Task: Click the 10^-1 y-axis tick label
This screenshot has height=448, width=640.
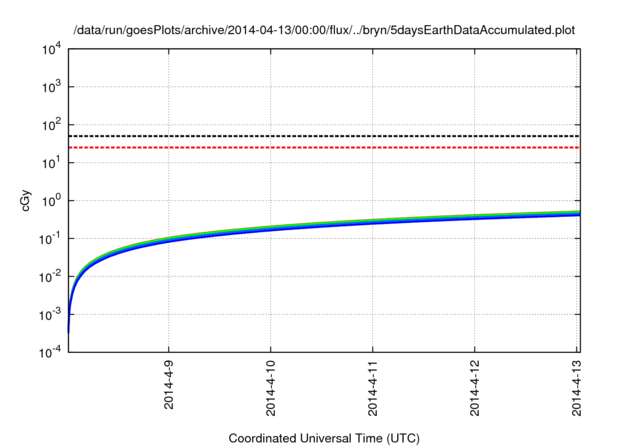Action: click(x=51, y=239)
